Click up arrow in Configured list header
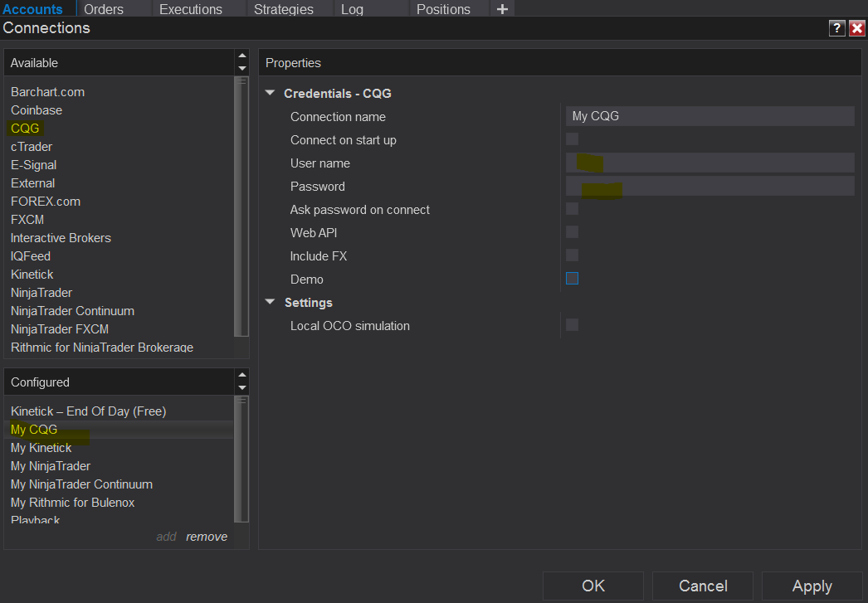868x603 pixels. coord(242,376)
